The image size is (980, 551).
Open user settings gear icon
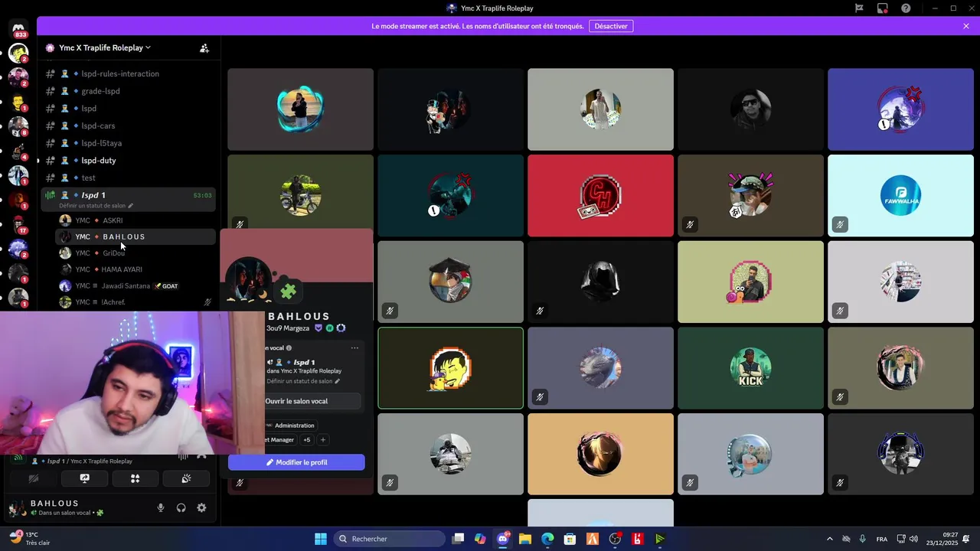pyautogui.click(x=201, y=508)
